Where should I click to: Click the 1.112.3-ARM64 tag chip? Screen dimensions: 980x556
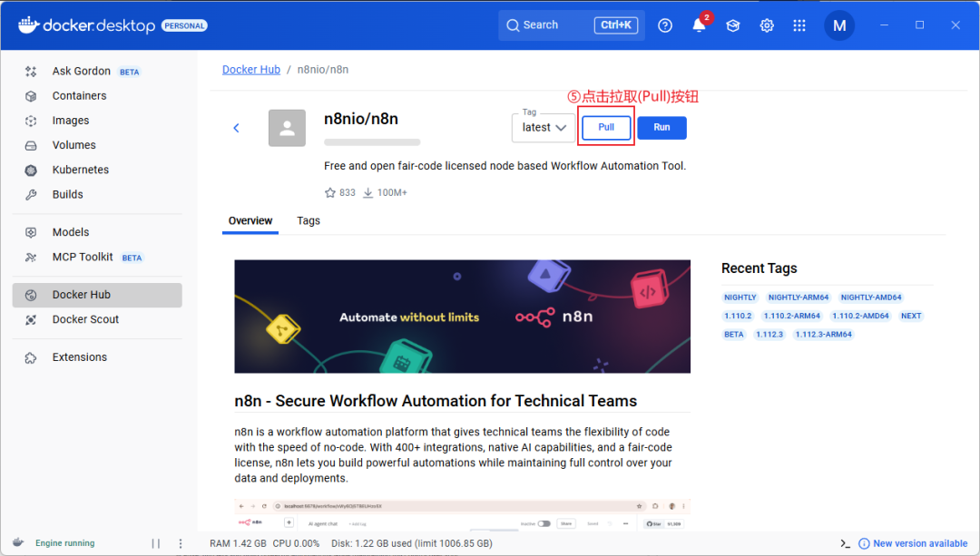[823, 334]
